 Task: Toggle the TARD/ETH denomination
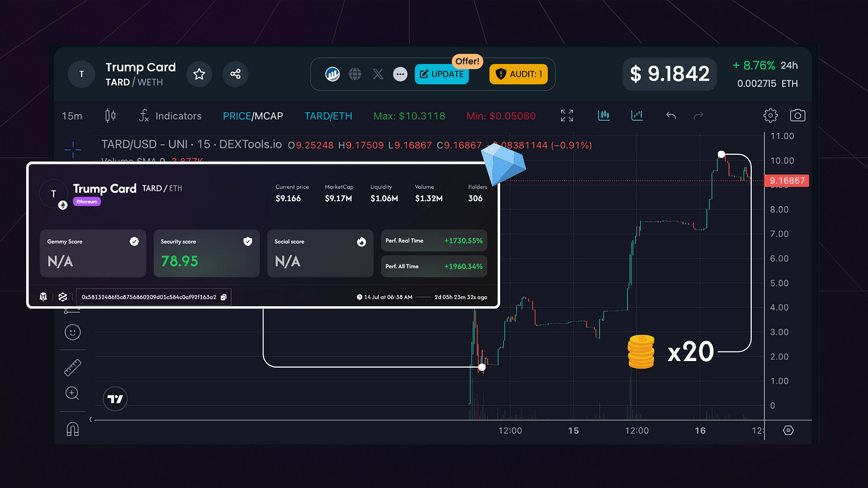[x=328, y=116]
